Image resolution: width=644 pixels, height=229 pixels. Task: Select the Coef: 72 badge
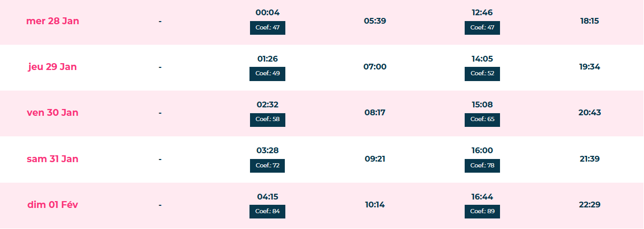click(x=267, y=166)
